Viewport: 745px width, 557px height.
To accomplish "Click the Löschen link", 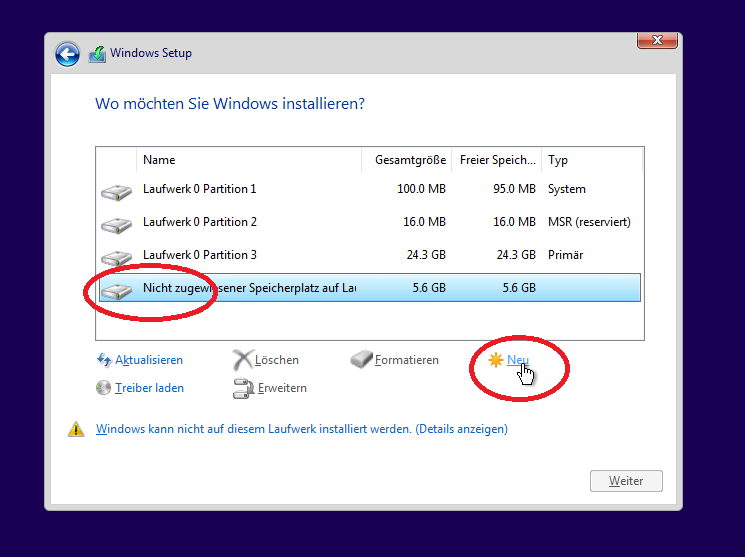I will click(x=277, y=360).
